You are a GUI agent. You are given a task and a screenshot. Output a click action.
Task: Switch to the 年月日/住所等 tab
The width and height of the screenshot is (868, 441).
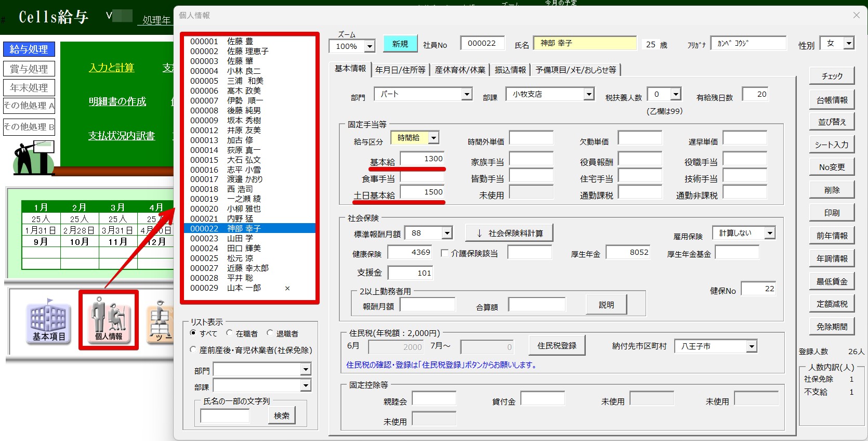tap(400, 70)
